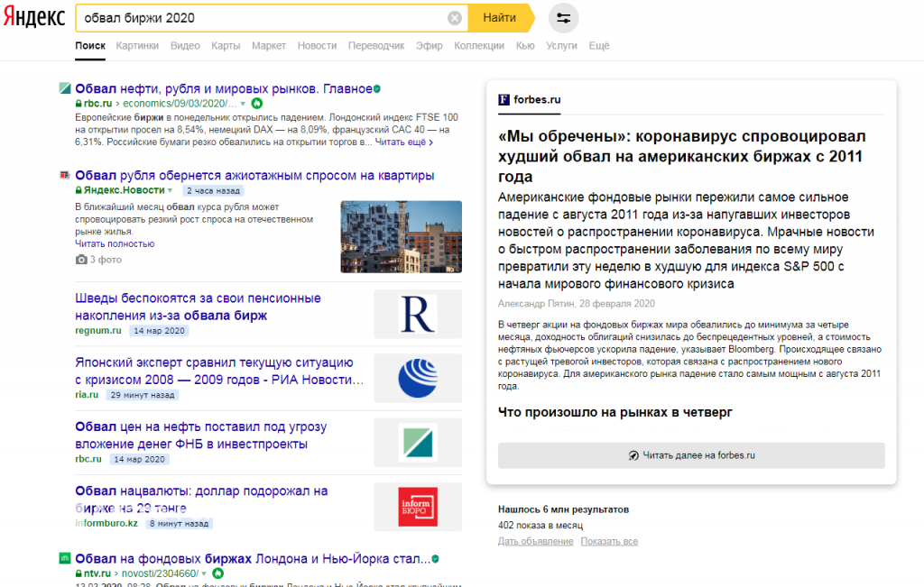Open the Карты tab
The height and width of the screenshot is (587, 924).
point(226,45)
